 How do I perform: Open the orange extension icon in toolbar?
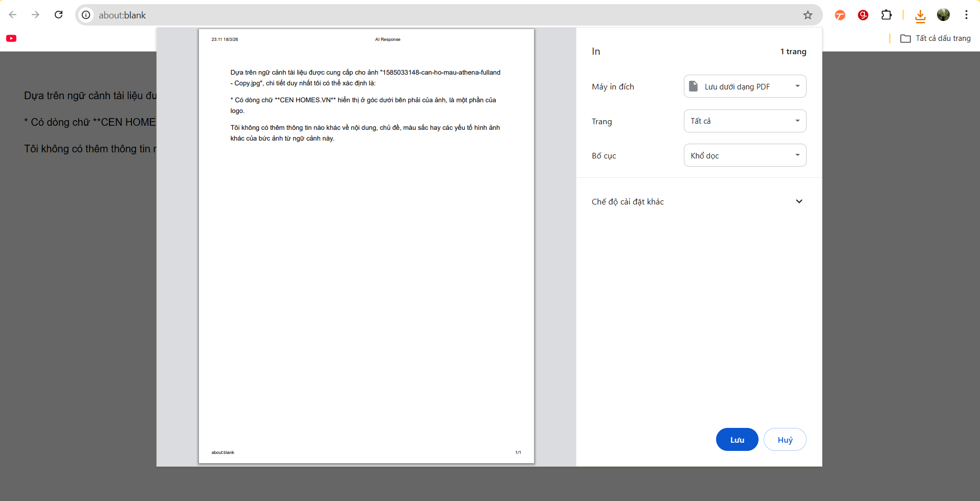(840, 15)
